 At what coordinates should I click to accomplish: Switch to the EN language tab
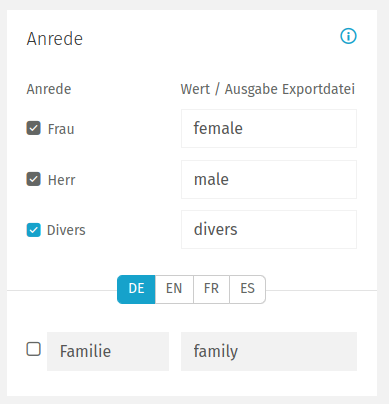[x=174, y=289]
